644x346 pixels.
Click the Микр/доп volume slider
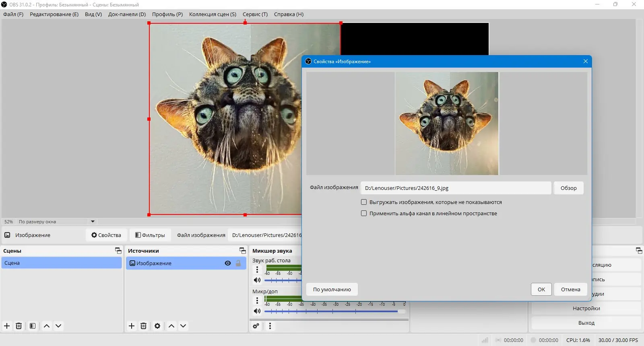pyautogui.click(x=330, y=311)
